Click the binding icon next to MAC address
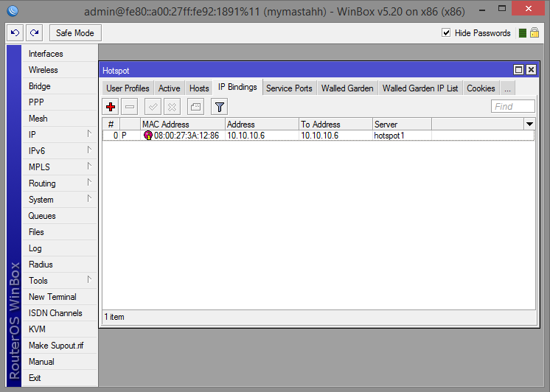 point(148,136)
